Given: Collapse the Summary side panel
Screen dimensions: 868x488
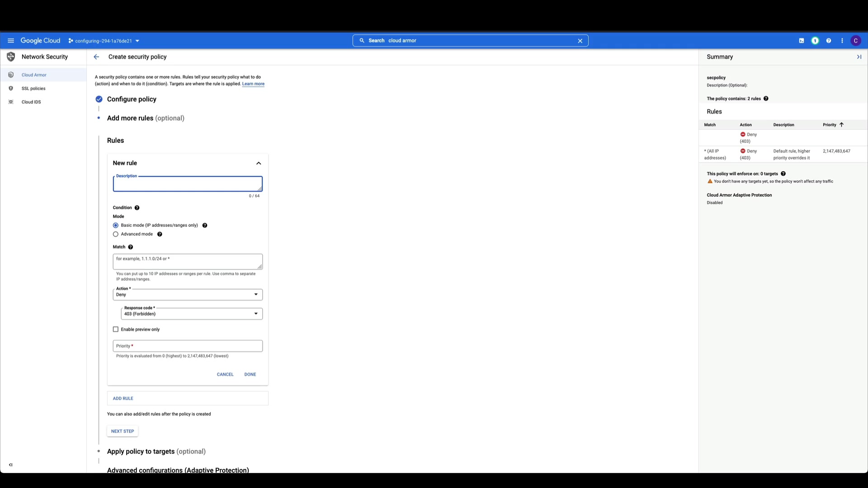Looking at the screenshot, I should tap(859, 57).
